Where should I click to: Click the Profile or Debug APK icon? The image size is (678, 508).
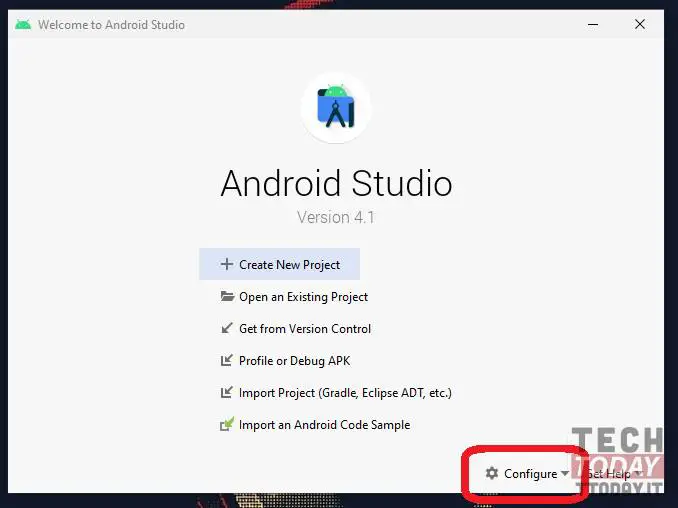coord(227,360)
